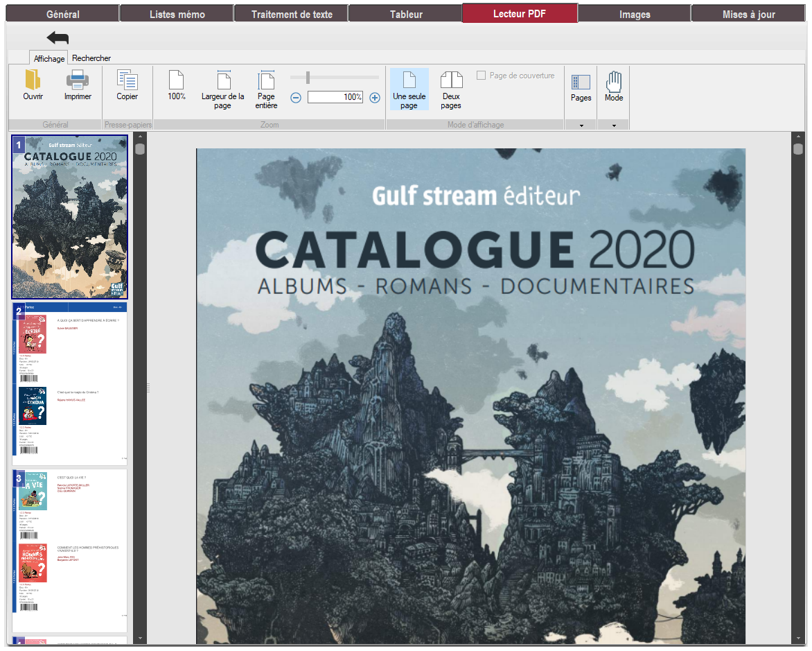
Task: Click the thumbnail panel scroll-up arrow
Action: (x=140, y=137)
